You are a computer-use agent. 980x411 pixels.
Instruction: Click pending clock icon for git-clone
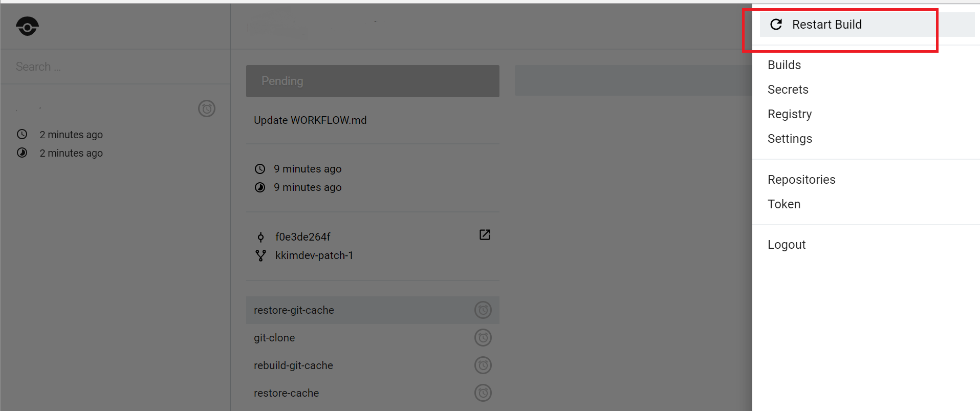[483, 338]
